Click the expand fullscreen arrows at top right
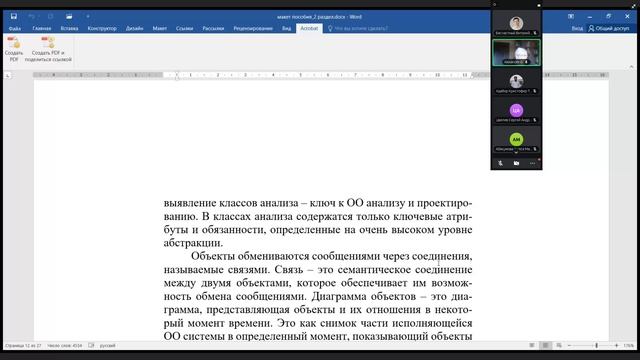Viewport: 640px width, 360px height. click(633, 5)
